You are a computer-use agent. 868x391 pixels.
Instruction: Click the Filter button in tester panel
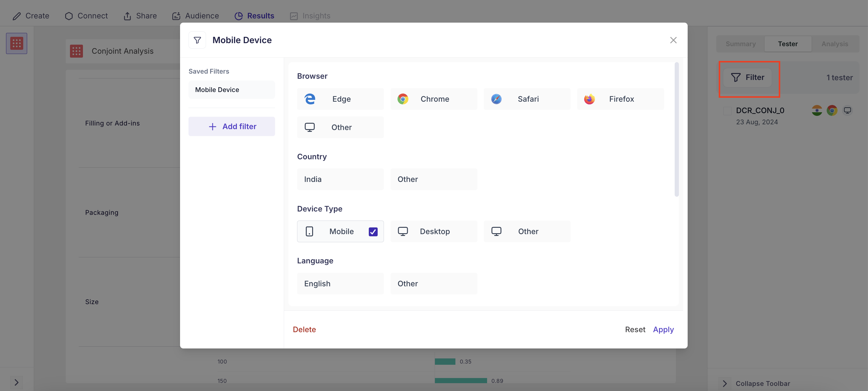pyautogui.click(x=747, y=78)
